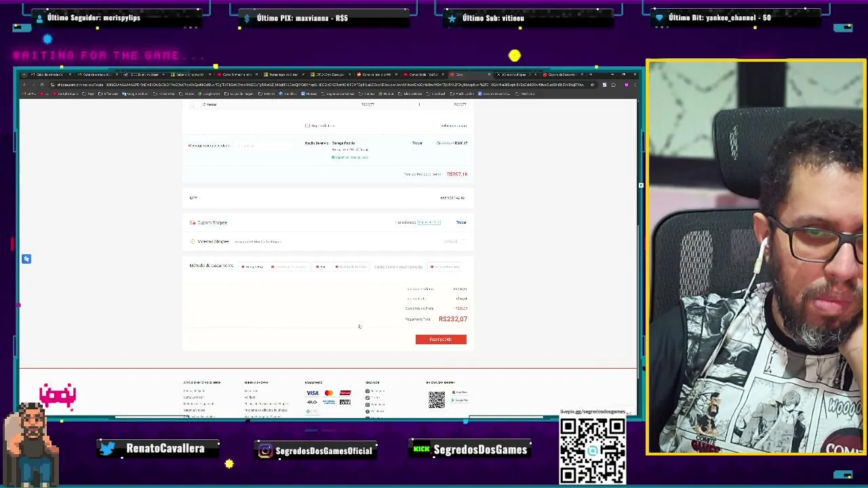Viewport: 868px width, 488px height.
Task: Click the Mastercard logo in footer
Action: tap(329, 393)
